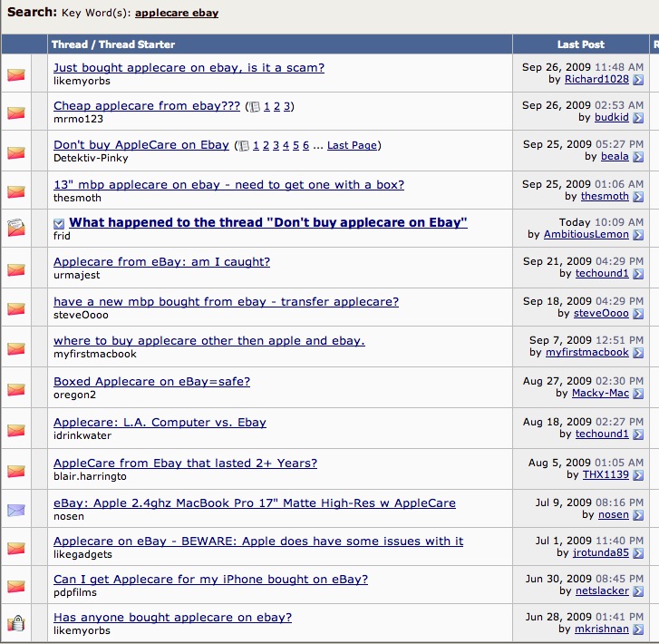This screenshot has height=644, width=659.
Task: Go to Last Page of Don't buy AppleCare
Action: coord(352,145)
